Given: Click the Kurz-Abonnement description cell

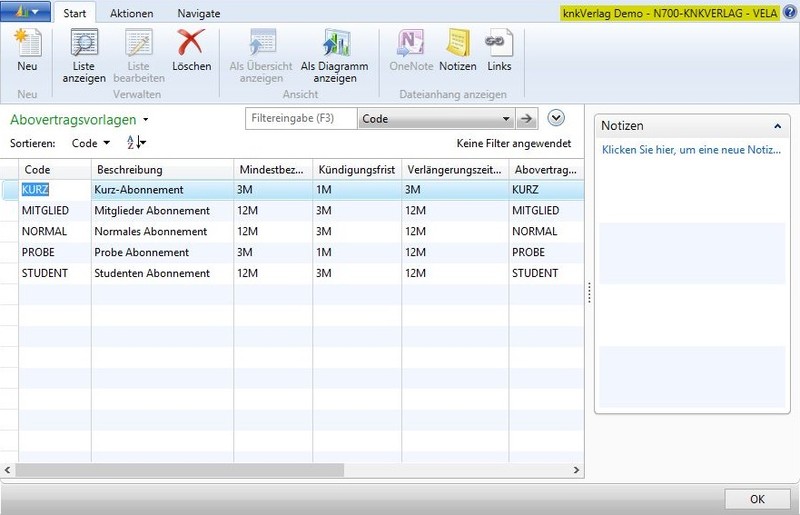Looking at the screenshot, I should 162,189.
